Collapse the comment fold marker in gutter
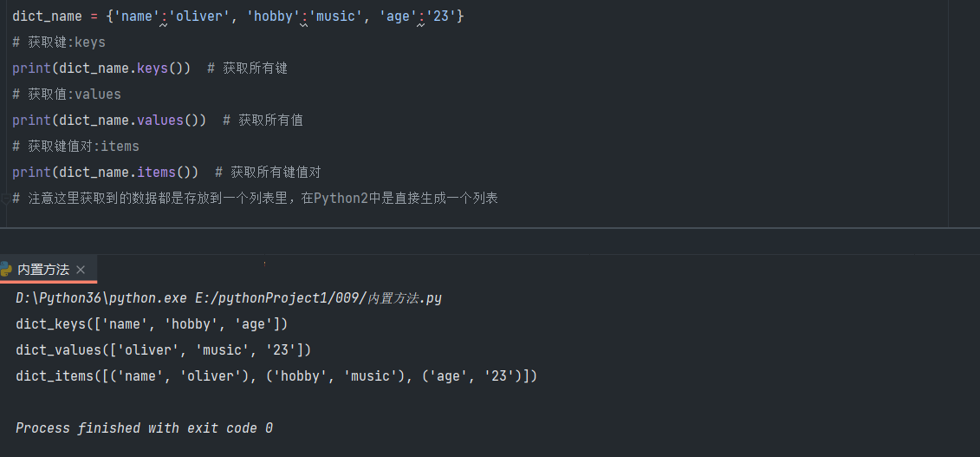The width and height of the screenshot is (980, 457). [x=5, y=199]
